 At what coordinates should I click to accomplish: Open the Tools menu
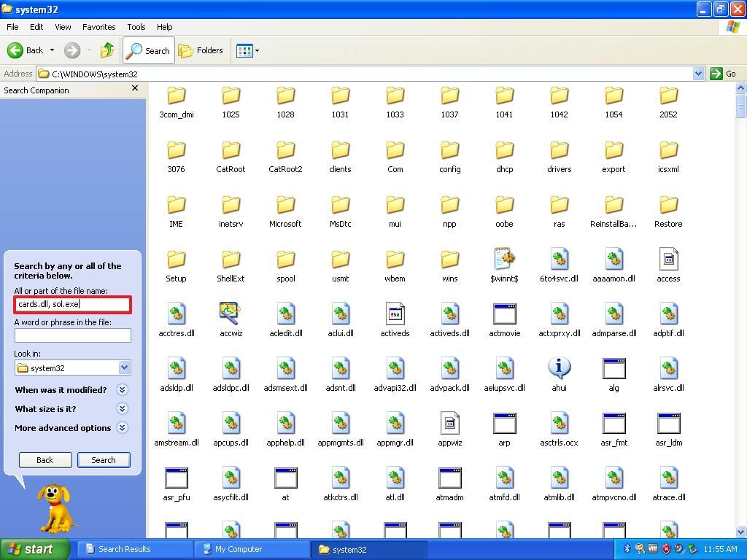click(136, 27)
